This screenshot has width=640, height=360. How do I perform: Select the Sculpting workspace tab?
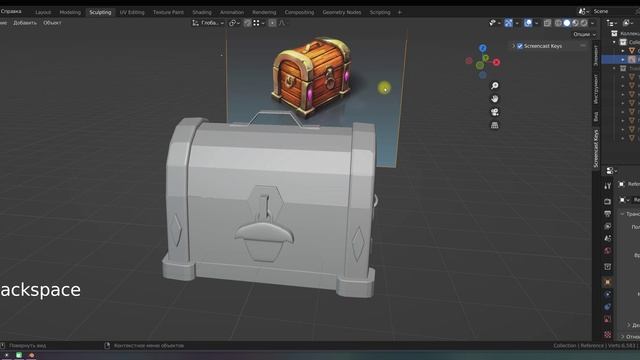(x=100, y=12)
